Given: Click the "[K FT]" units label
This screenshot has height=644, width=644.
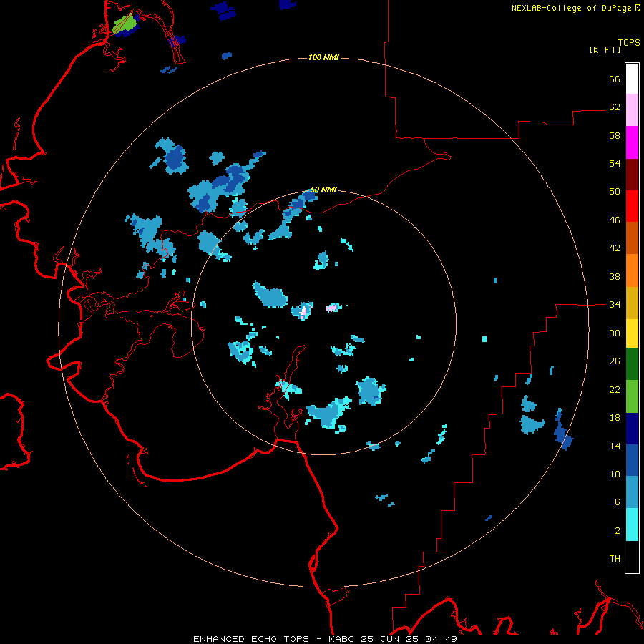Looking at the screenshot, I should (605, 49).
